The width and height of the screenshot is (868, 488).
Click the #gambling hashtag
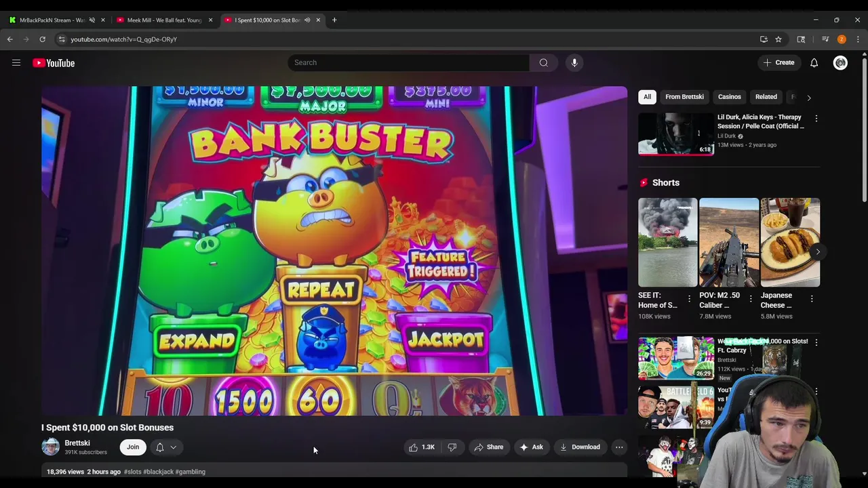pos(191,472)
